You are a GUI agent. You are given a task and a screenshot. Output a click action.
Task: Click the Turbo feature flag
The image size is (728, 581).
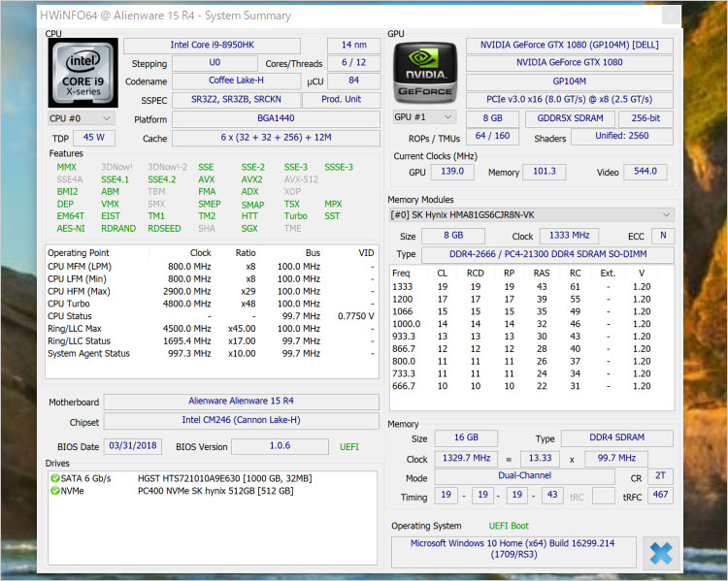[x=296, y=216]
